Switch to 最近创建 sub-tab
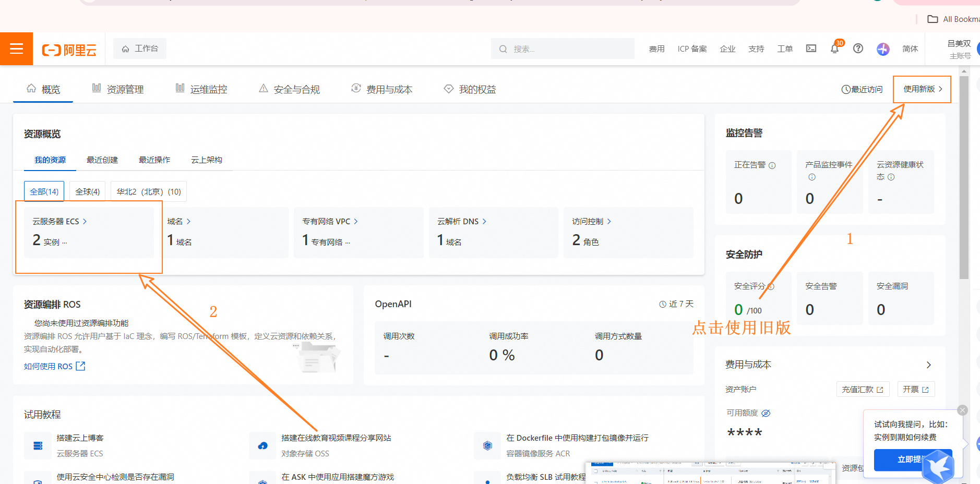The height and width of the screenshot is (484, 980). [x=102, y=160]
